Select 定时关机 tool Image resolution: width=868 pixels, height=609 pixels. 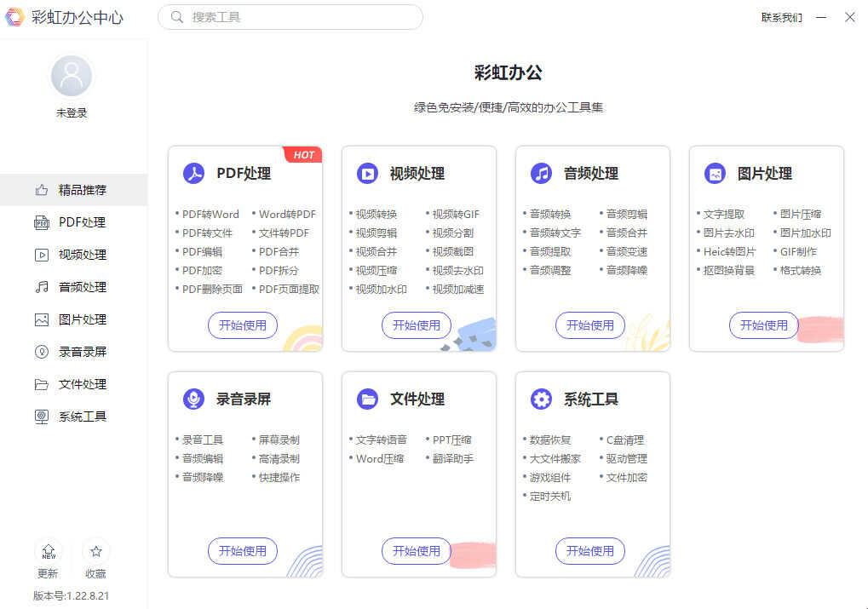click(549, 496)
